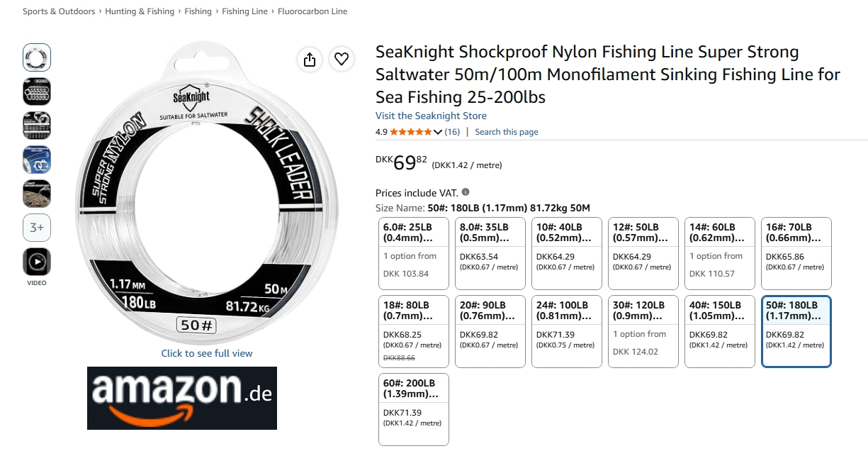
Task: Visit the Seaknight Store link
Action: click(x=431, y=116)
